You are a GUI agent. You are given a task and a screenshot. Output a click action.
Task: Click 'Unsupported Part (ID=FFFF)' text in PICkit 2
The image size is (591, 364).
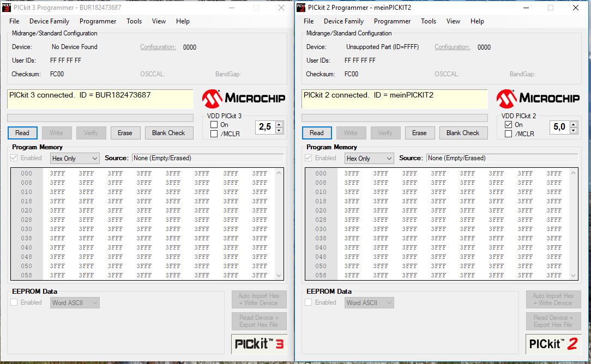383,47
